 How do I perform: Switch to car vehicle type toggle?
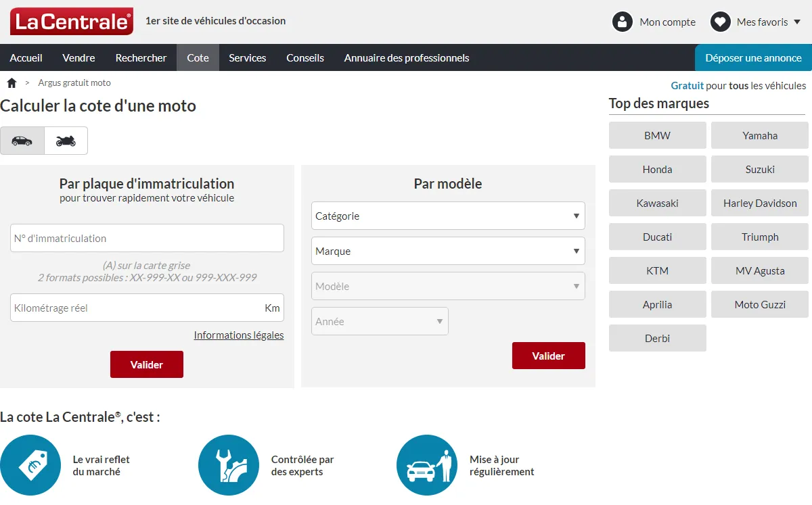pyautogui.click(x=22, y=141)
